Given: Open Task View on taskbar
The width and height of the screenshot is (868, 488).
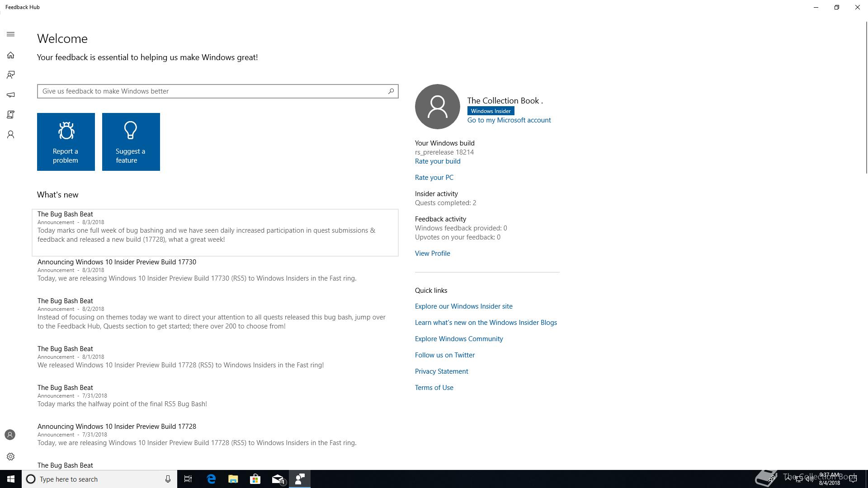Looking at the screenshot, I should click(x=188, y=479).
